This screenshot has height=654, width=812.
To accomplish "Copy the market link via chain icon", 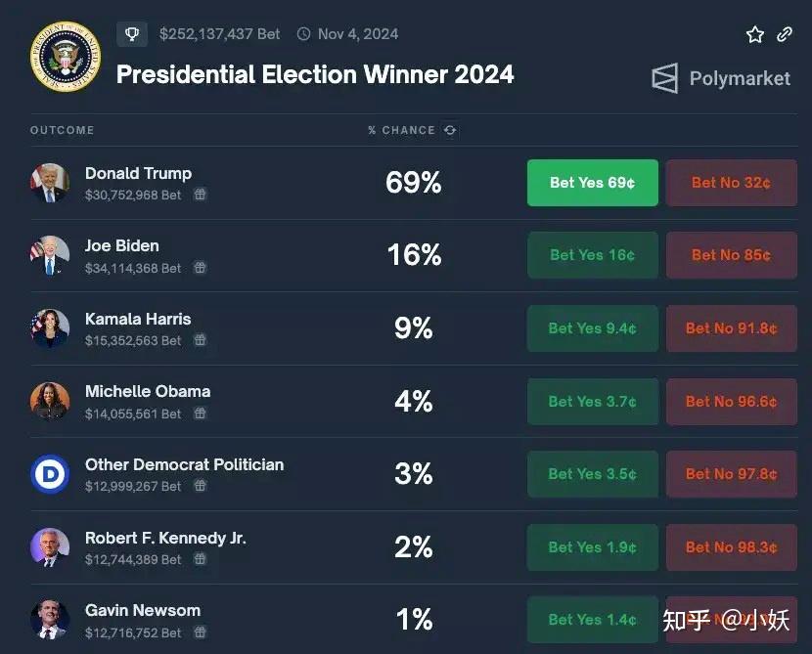I will point(785,34).
